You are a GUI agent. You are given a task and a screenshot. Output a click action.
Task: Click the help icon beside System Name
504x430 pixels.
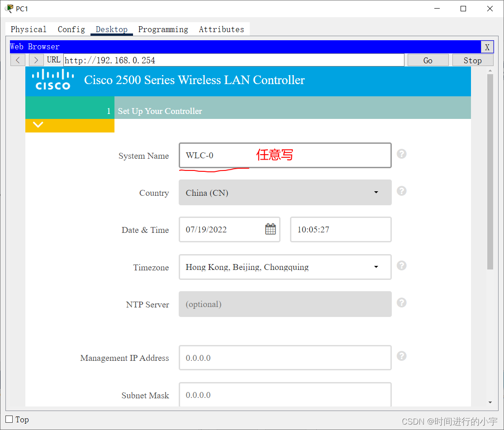click(401, 154)
